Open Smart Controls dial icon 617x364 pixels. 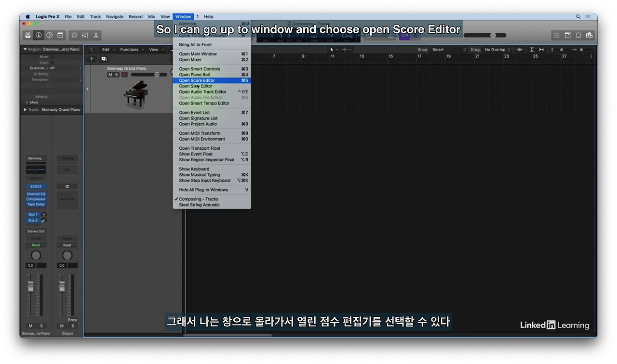point(74,35)
